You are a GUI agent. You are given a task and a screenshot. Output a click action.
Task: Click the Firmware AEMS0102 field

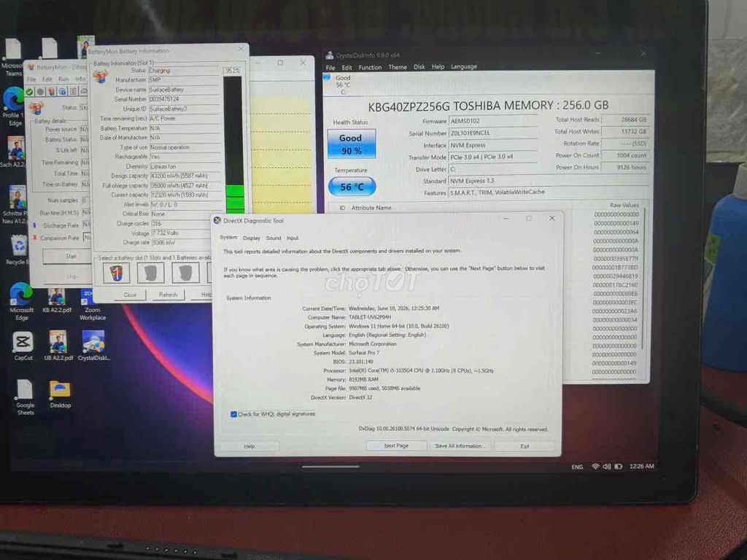[493, 122]
